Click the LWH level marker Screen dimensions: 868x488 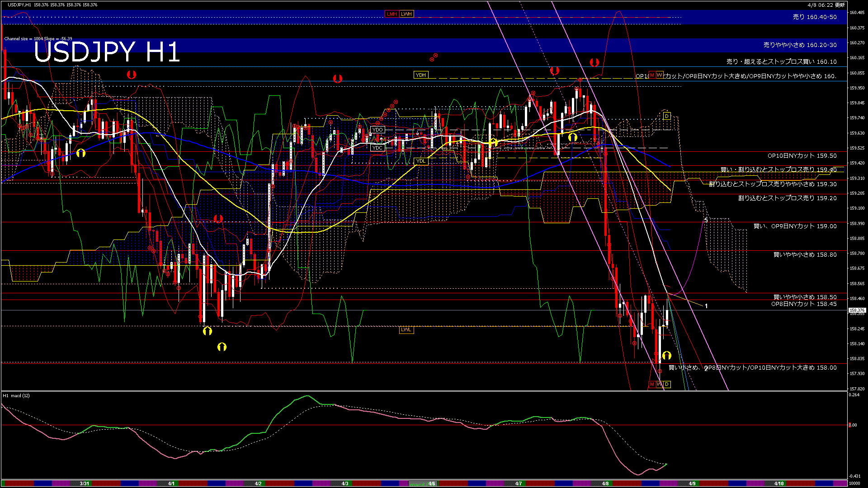(406, 14)
